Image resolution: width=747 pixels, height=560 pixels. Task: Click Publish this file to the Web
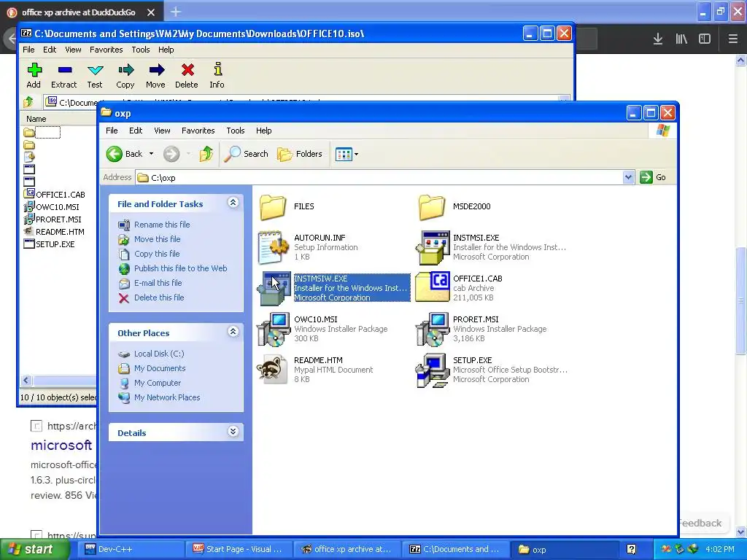(181, 268)
